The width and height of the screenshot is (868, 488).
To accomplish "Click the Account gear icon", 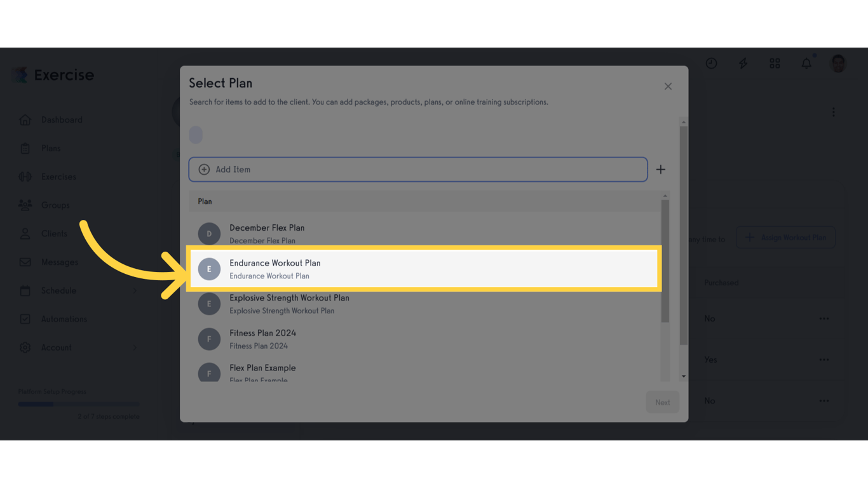I will click(24, 348).
